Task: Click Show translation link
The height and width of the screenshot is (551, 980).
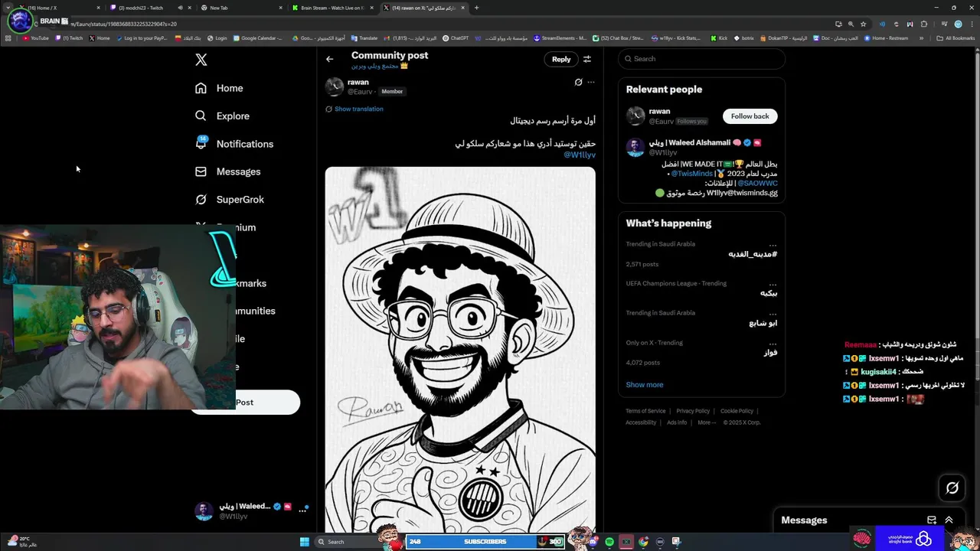Action: point(358,109)
